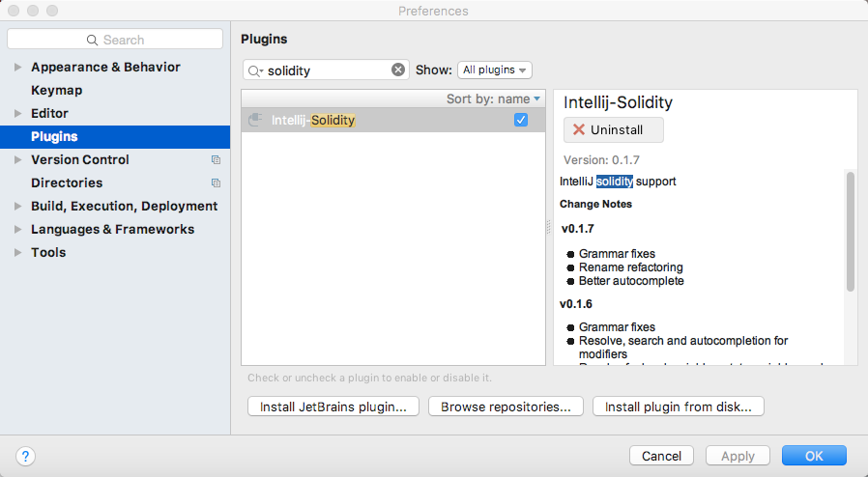Click Install plugin from disk button

(679, 407)
